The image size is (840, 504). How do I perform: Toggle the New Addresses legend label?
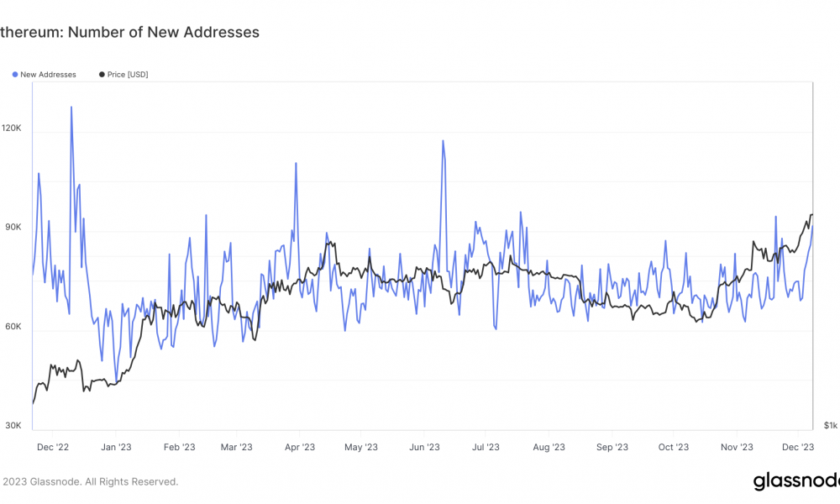click(x=48, y=75)
